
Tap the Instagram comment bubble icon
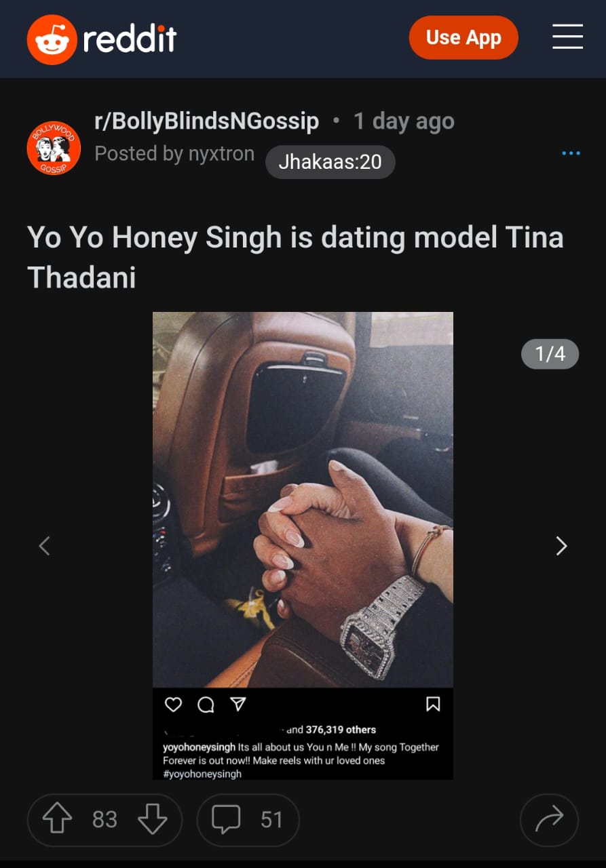[x=206, y=705]
